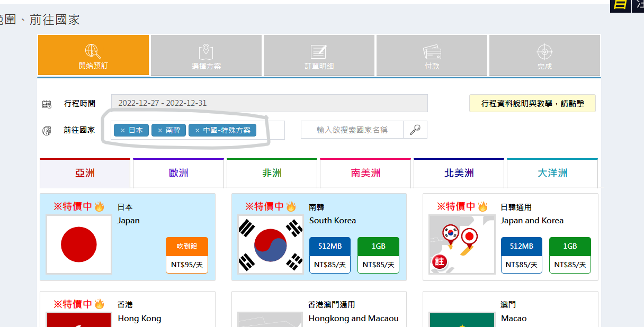644x327 pixels.
Task: Switch to the 歐洲 tab
Action: [x=178, y=173]
